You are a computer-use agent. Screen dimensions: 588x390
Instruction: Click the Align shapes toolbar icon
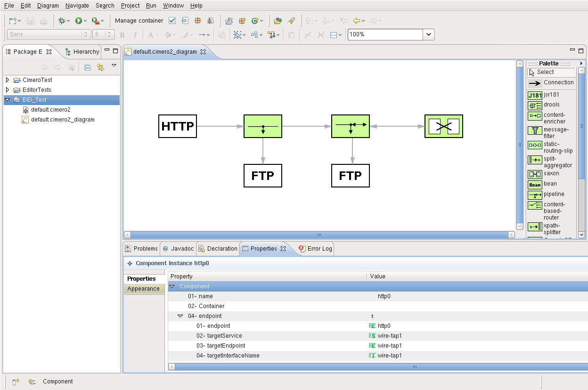(x=271, y=34)
